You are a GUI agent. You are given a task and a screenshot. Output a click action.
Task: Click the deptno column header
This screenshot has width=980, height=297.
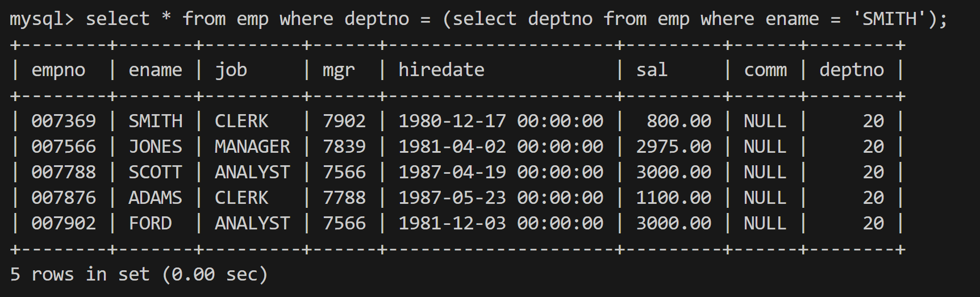[x=852, y=70]
